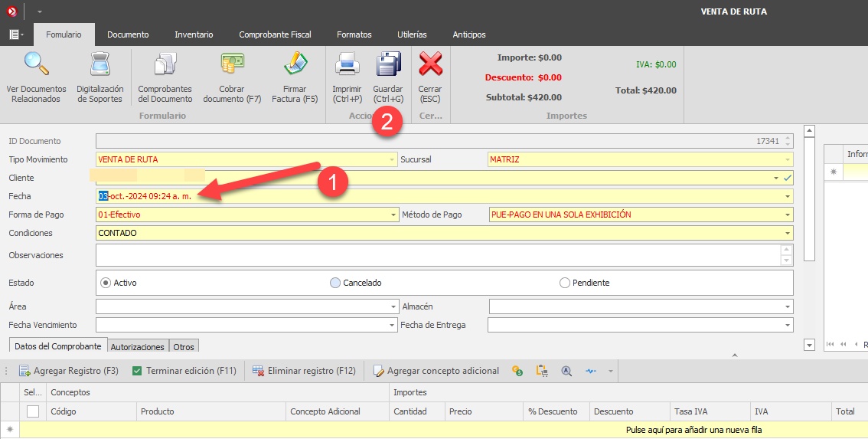Click the Código column header
The image size is (868, 439).
91,411
